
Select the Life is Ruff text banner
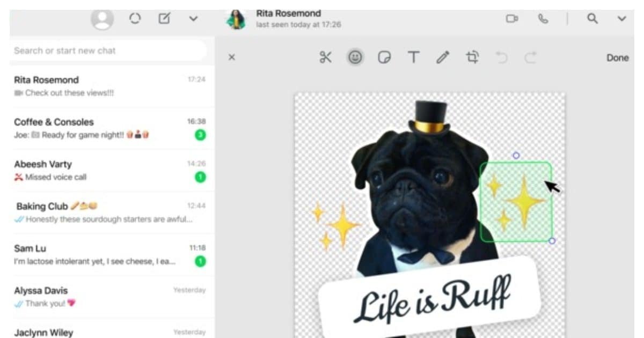coord(429,298)
